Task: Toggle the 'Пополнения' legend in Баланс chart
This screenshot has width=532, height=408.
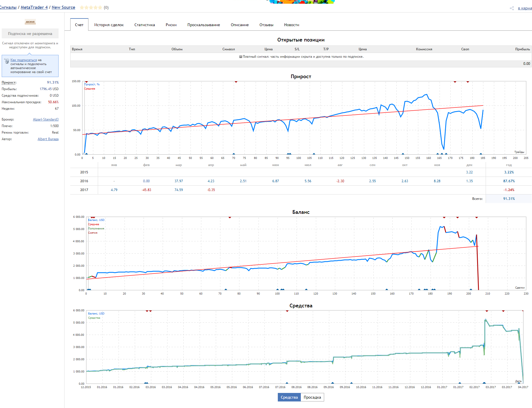Action: point(96,229)
